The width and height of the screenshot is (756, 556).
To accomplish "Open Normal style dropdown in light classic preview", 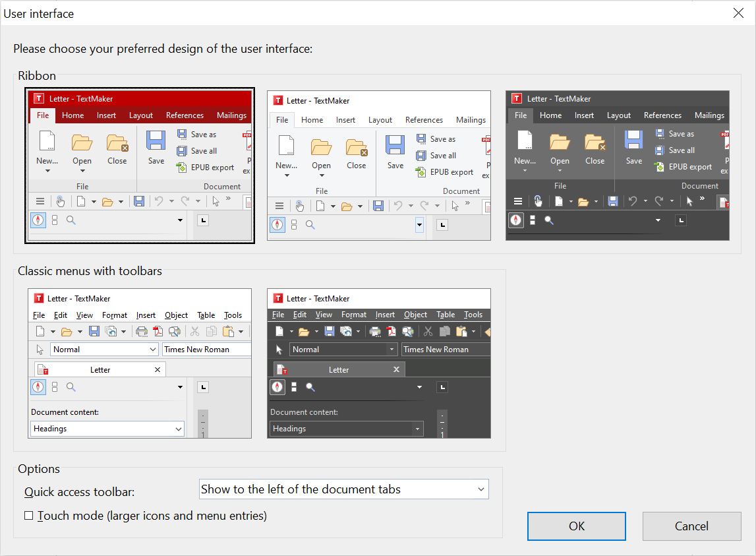I will [x=153, y=350].
